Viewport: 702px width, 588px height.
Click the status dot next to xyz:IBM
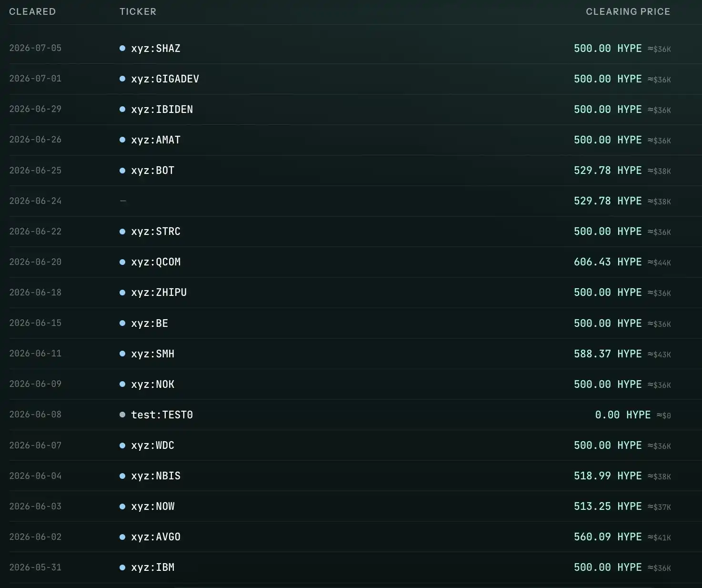click(122, 568)
